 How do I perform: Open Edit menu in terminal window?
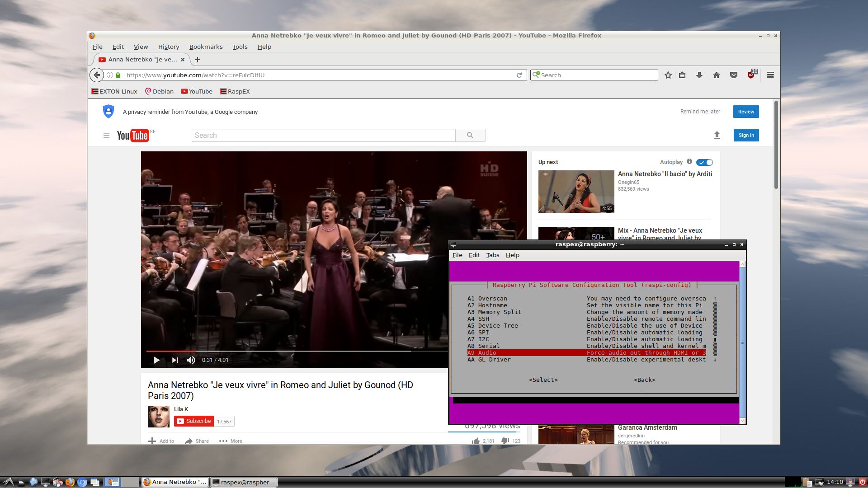474,255
